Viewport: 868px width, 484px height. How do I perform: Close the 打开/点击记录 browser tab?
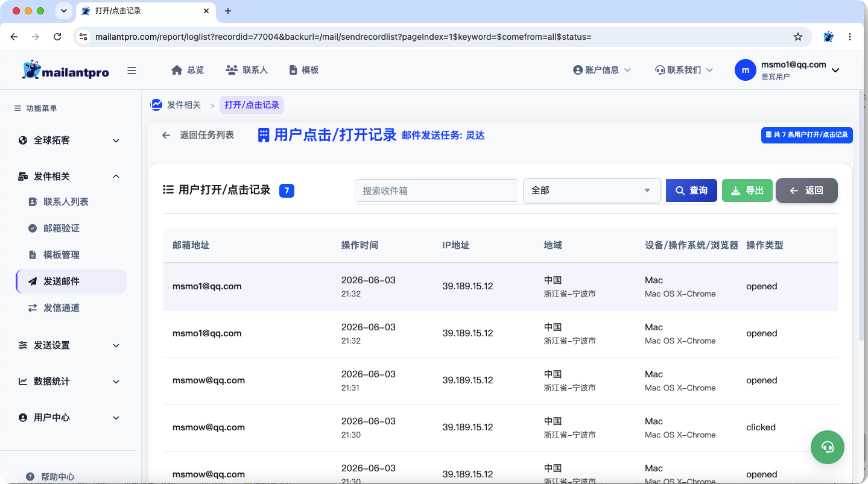click(206, 11)
